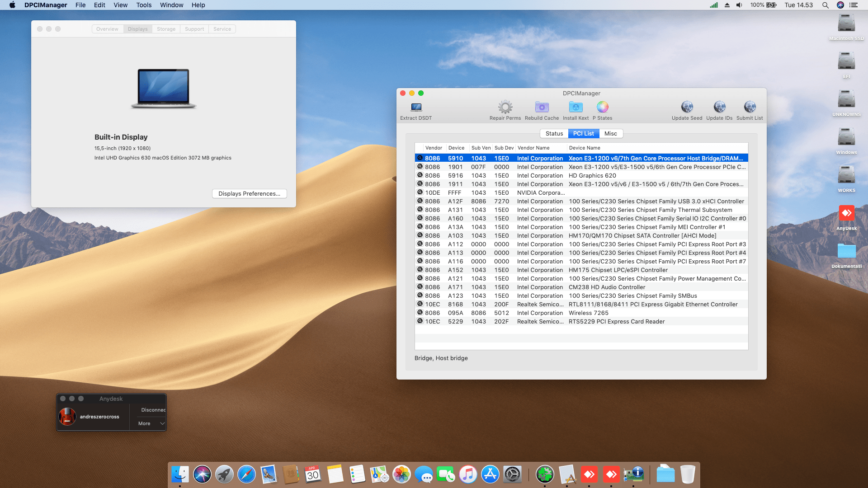Click the battery status in the menu bar

point(763,5)
